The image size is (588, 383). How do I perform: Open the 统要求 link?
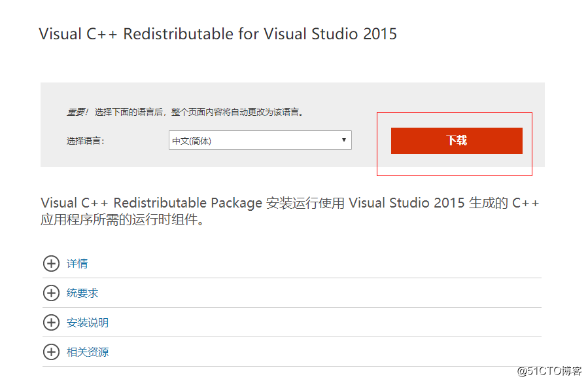click(x=82, y=293)
